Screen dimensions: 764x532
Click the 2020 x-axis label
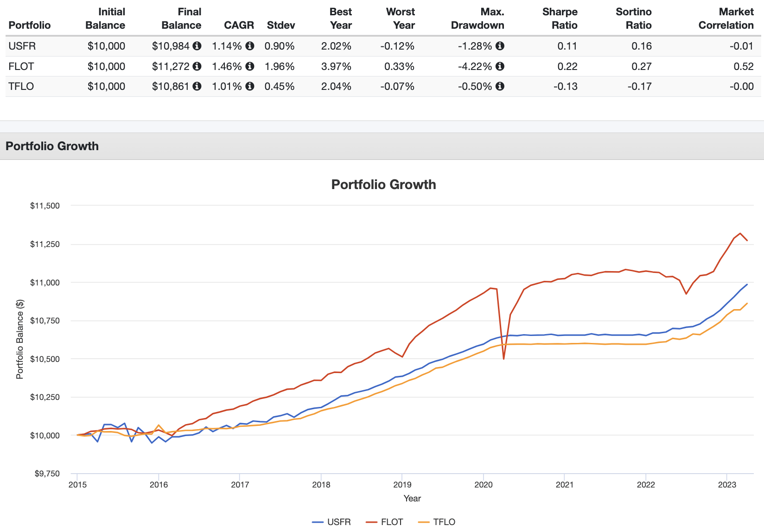[484, 485]
